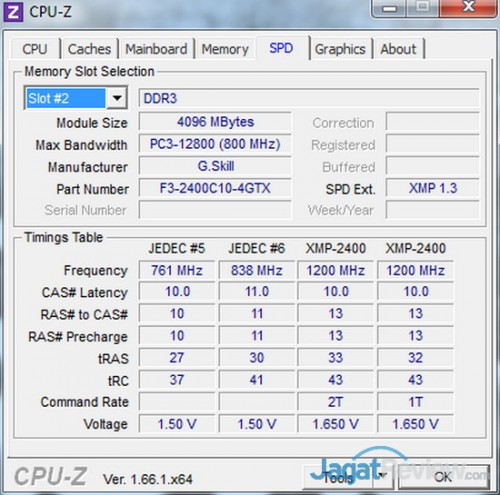
Task: Click the Tools button
Action: tap(338, 477)
